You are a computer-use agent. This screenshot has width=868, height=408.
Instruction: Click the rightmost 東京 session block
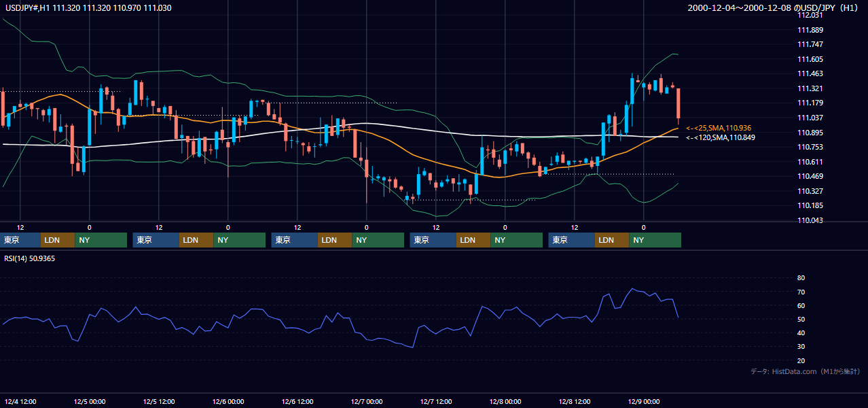572,240
